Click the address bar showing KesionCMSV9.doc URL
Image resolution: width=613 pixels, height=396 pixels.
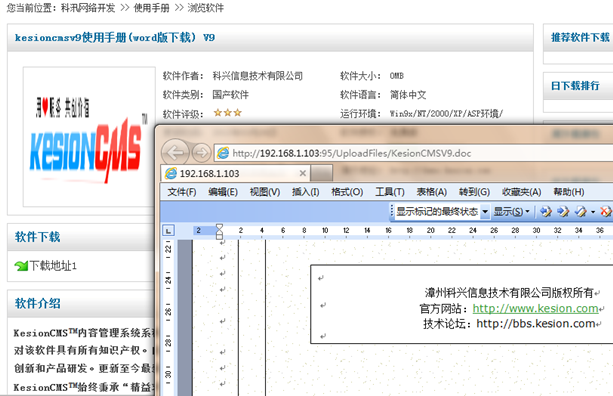(414, 153)
